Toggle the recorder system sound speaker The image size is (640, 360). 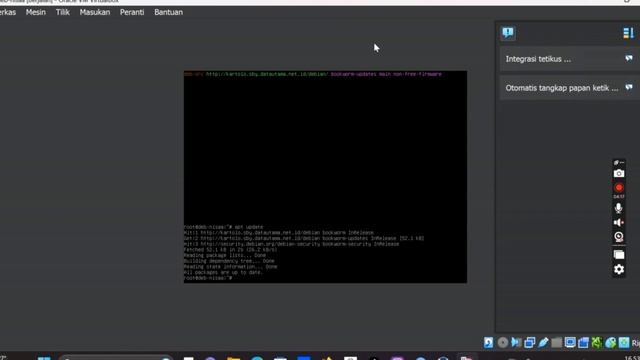click(x=619, y=222)
